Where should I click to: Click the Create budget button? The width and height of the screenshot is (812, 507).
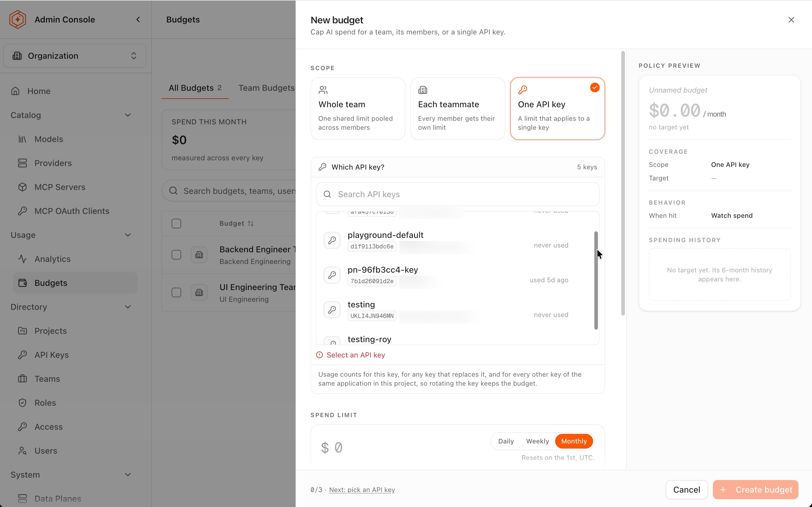point(755,490)
